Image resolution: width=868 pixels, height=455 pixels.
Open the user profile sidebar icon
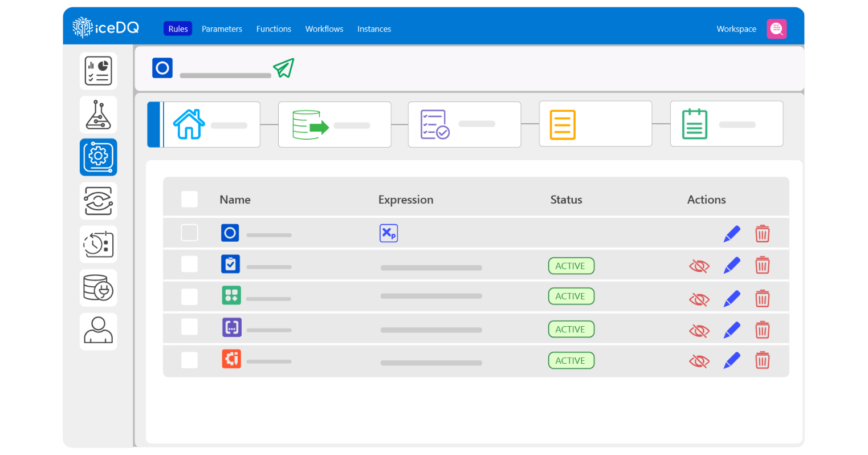pos(99,331)
